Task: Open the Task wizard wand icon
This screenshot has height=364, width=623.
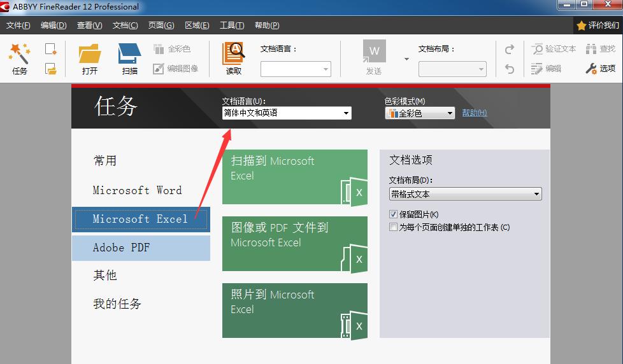Action: click(x=19, y=54)
